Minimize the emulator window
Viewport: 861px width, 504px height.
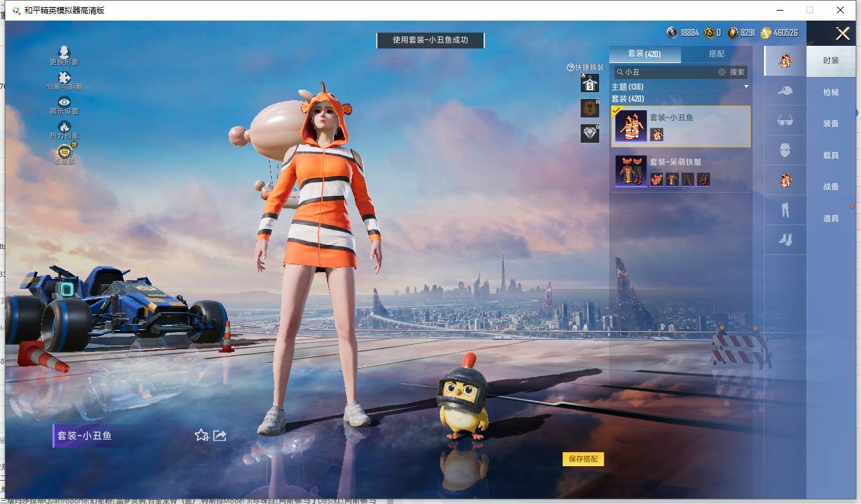click(779, 10)
